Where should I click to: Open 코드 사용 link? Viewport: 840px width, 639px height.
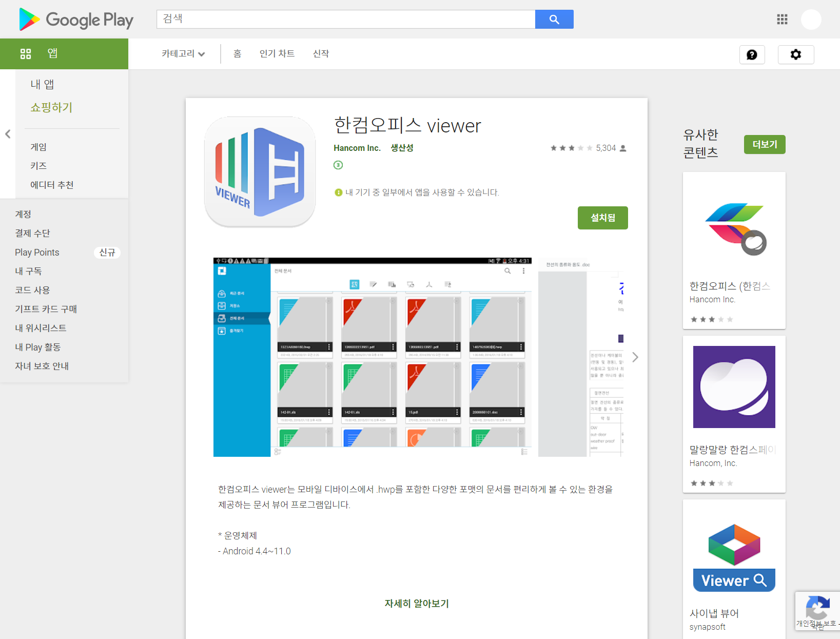coord(32,290)
